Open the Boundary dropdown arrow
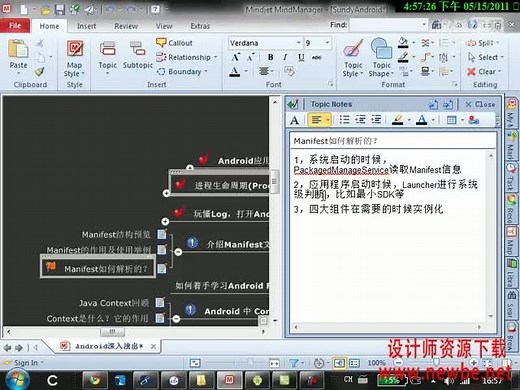 click(x=206, y=71)
